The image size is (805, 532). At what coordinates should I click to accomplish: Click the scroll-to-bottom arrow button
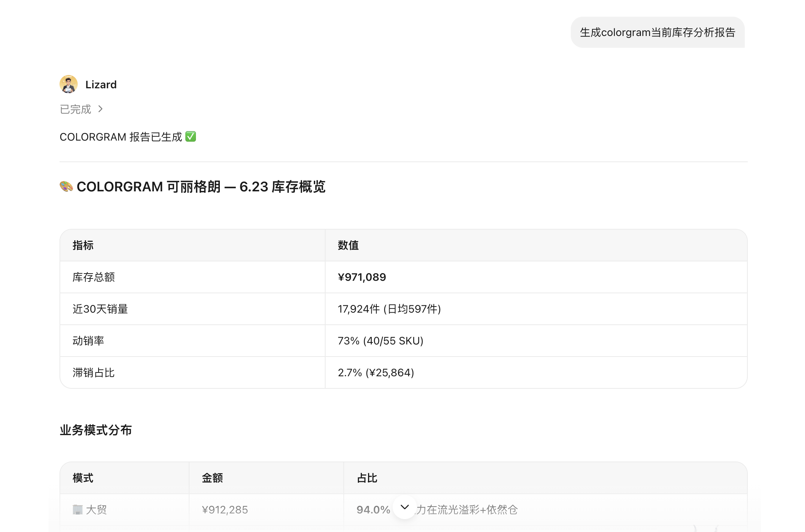[x=405, y=507]
